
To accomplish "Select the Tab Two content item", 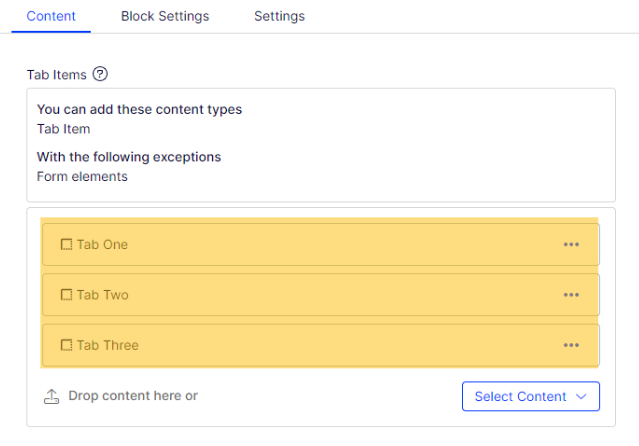I will point(321,295).
